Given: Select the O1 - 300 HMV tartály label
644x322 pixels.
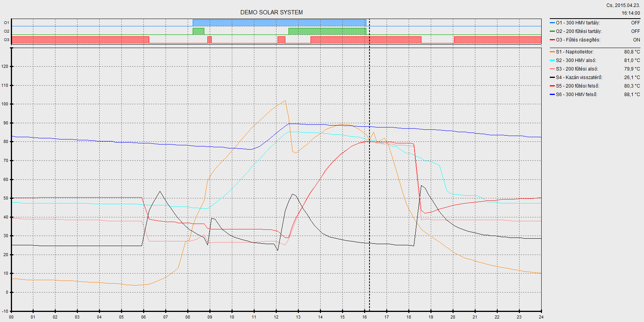Looking at the screenshot, I should tap(578, 23).
